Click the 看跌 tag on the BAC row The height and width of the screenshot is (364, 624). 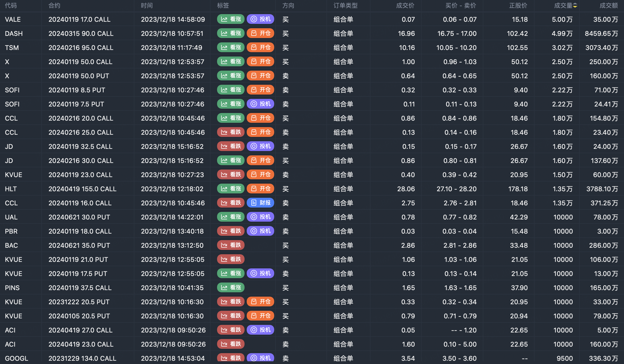[231, 245]
